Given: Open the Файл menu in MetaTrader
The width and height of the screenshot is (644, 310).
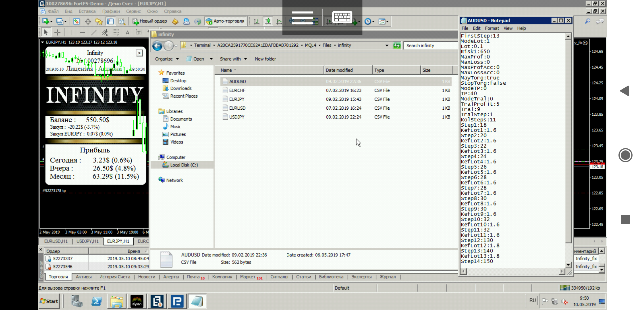Looking at the screenshot, I should (53, 11).
